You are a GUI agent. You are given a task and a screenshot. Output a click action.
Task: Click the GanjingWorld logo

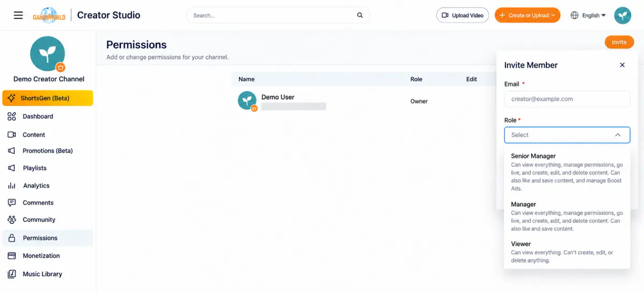(49, 15)
